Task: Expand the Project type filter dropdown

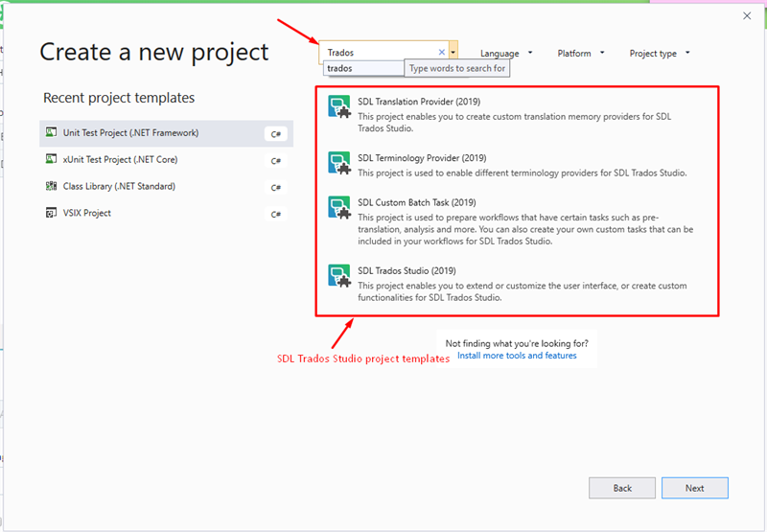Action: point(660,54)
